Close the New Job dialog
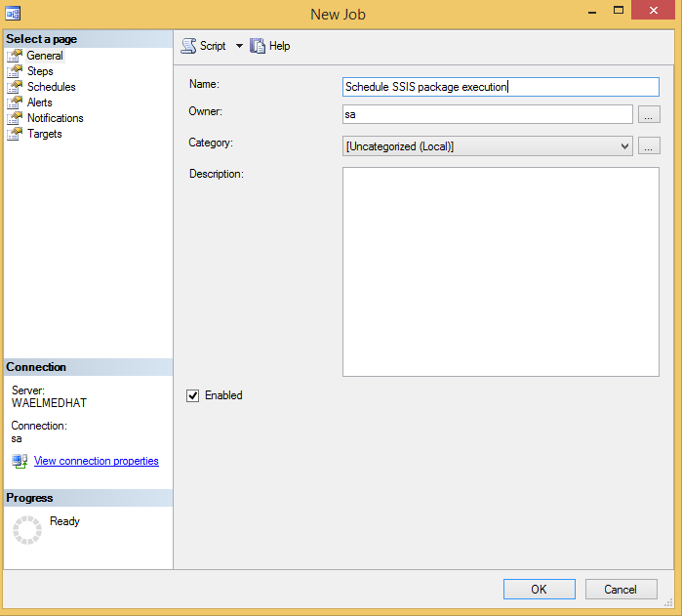 coord(653,10)
